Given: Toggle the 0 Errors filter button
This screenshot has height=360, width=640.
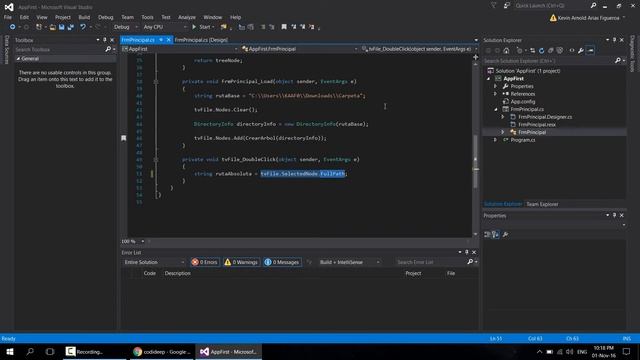Looking at the screenshot, I should [205, 262].
